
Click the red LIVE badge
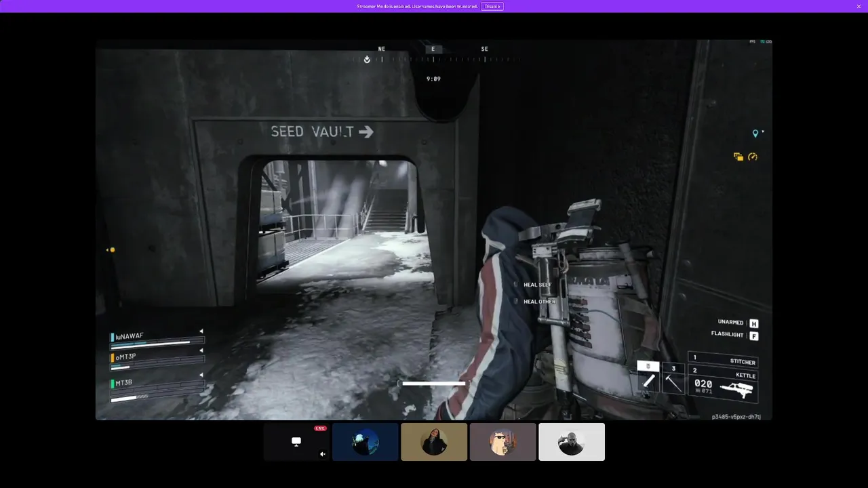320,428
